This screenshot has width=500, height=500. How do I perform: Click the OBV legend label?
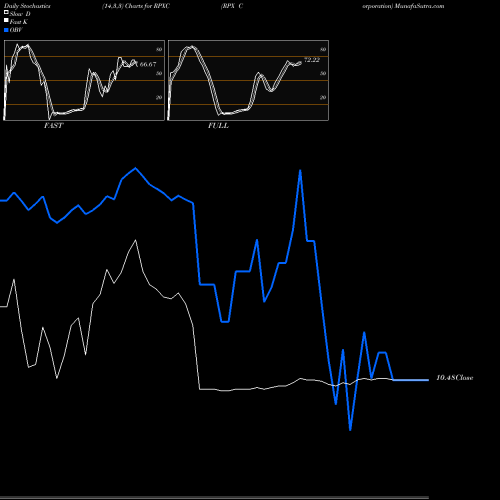pyautogui.click(x=16, y=30)
